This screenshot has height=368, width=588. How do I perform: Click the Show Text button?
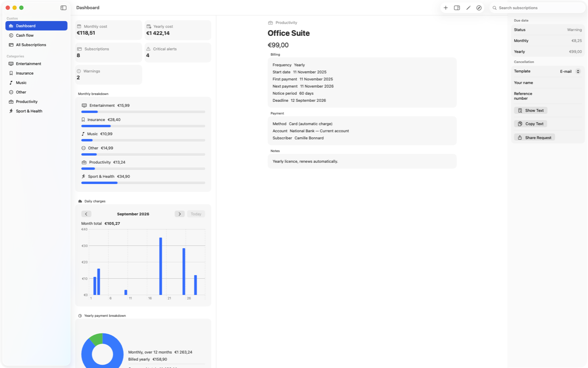[x=531, y=110]
